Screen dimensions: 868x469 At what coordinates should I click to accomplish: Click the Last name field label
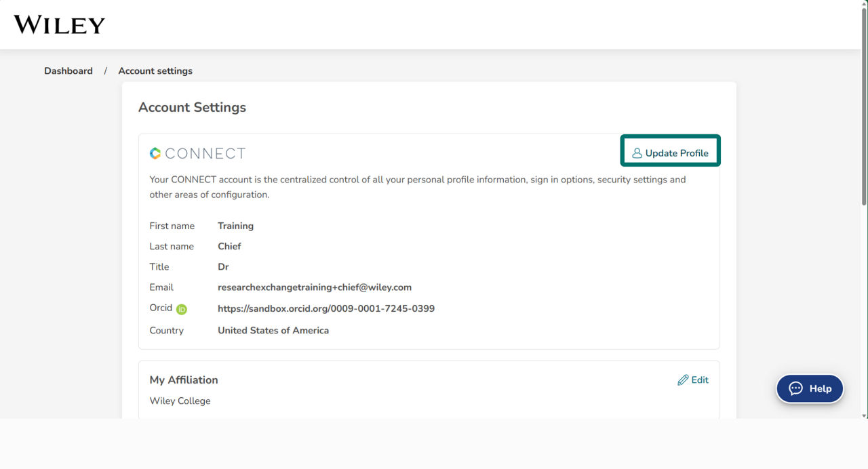[172, 247]
